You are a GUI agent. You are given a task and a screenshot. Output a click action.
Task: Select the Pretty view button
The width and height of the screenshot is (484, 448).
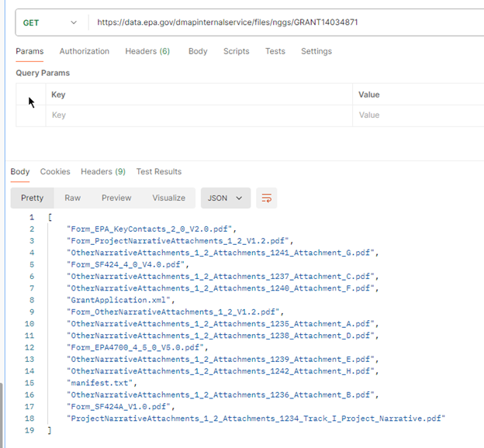tap(32, 198)
